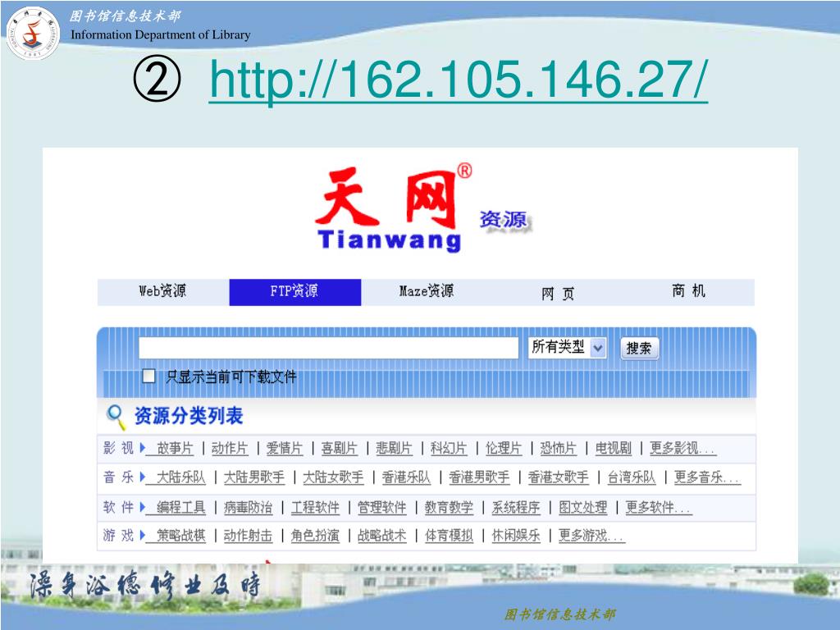Open the 动作片 category link
The image size is (840, 630).
(230, 449)
